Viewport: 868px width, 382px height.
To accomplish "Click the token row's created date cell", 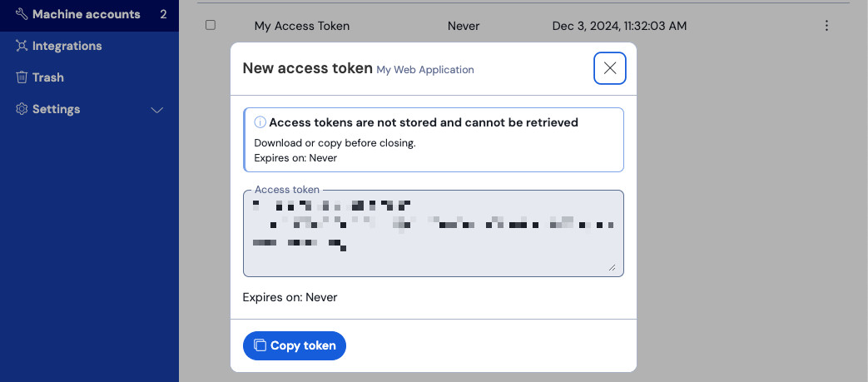I will pyautogui.click(x=619, y=26).
